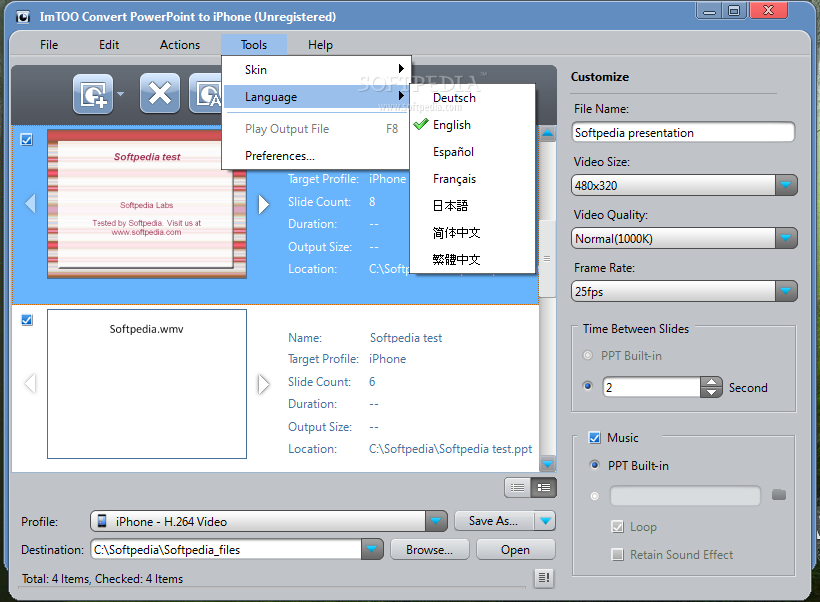Viewport: 820px width, 602px height.
Task: Select English language
Action: [x=472, y=125]
